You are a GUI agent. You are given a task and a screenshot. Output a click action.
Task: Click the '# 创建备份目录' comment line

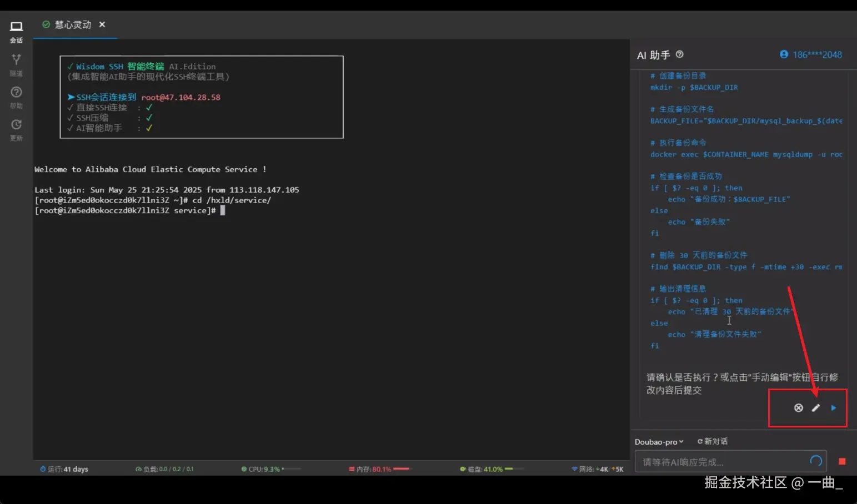tap(678, 75)
